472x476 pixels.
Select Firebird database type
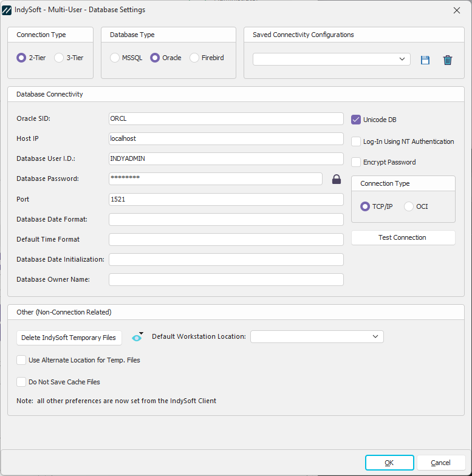click(194, 58)
